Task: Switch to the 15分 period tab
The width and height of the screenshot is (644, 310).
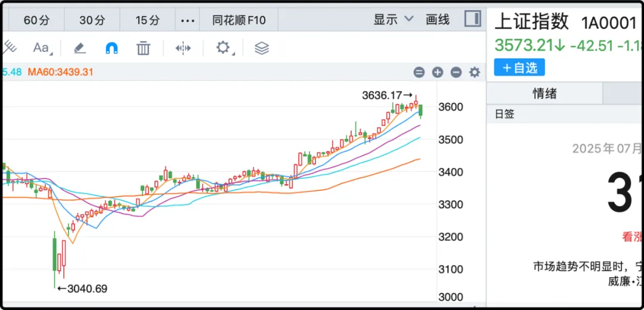Action: (147, 20)
